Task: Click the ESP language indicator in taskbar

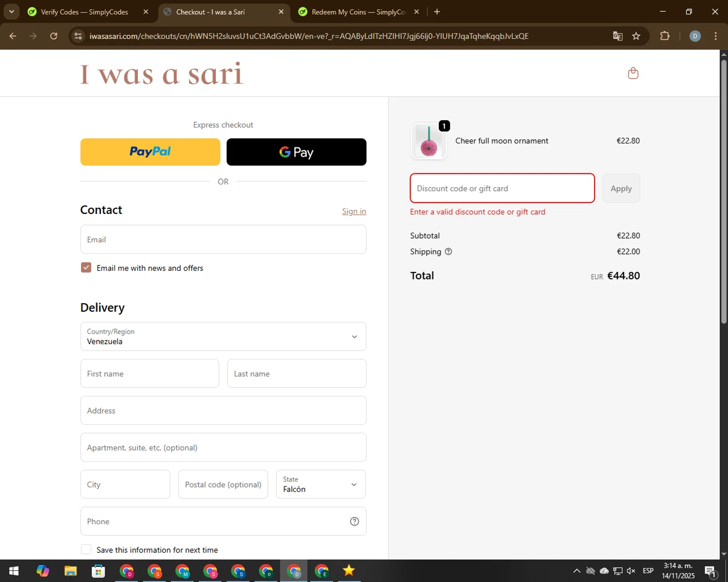Action: [x=648, y=571]
